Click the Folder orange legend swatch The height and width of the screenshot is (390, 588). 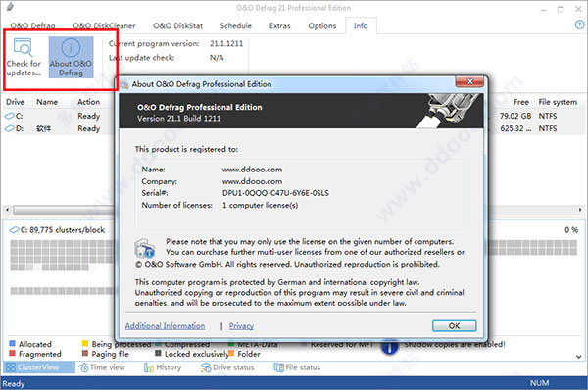pyautogui.click(x=231, y=353)
